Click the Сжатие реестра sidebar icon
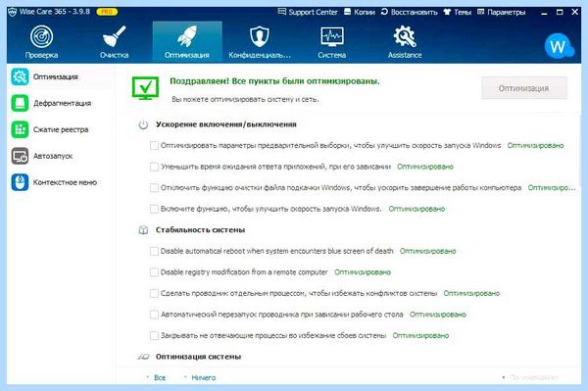 tap(20, 129)
